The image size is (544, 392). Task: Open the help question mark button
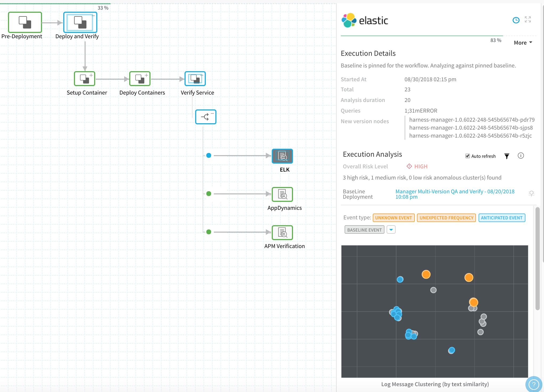(x=533, y=384)
